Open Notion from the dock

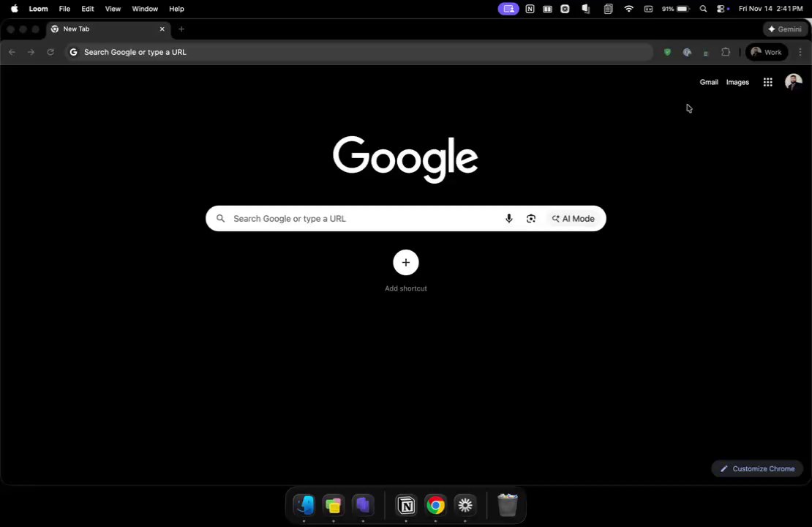406,505
